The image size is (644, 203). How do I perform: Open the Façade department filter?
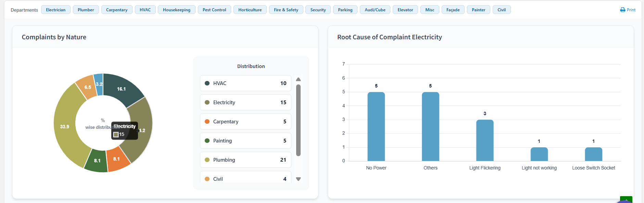pos(453,10)
